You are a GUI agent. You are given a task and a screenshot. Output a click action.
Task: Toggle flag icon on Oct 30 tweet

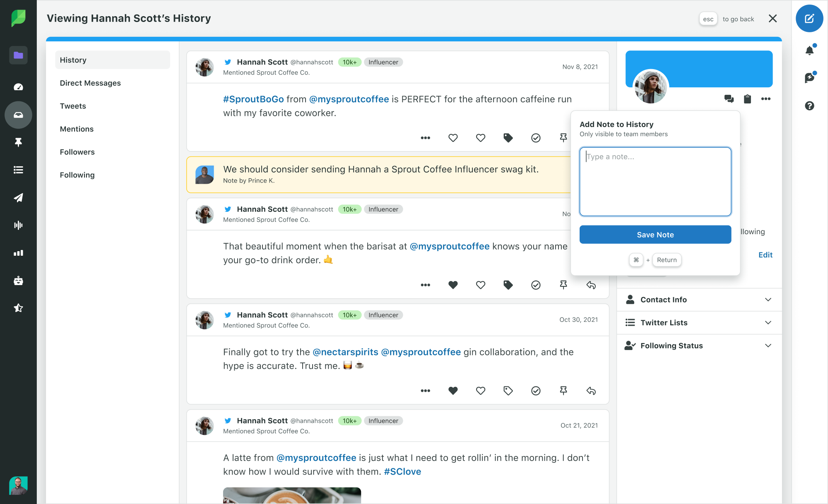563,391
